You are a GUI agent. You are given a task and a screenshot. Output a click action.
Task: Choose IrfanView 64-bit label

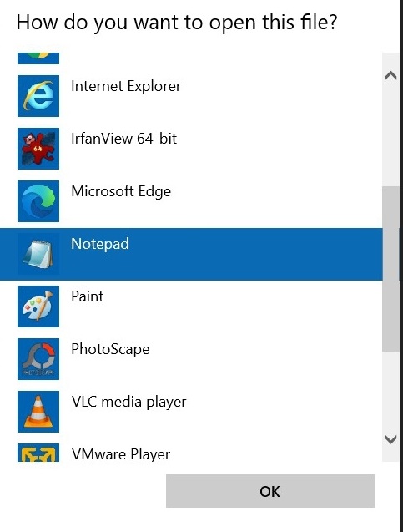click(x=123, y=139)
